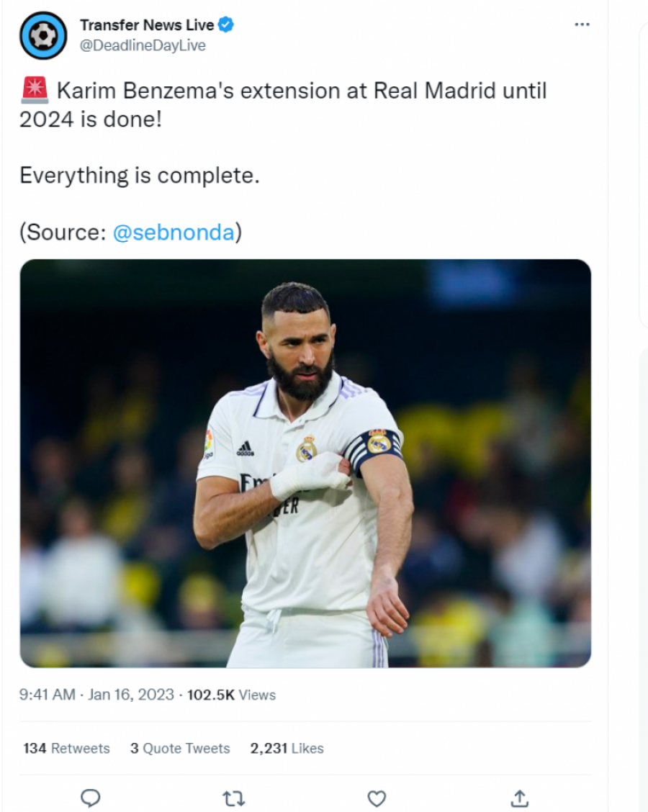Click the red siren emoji in tweet
Viewport: 648px width, 812px height.
point(35,91)
